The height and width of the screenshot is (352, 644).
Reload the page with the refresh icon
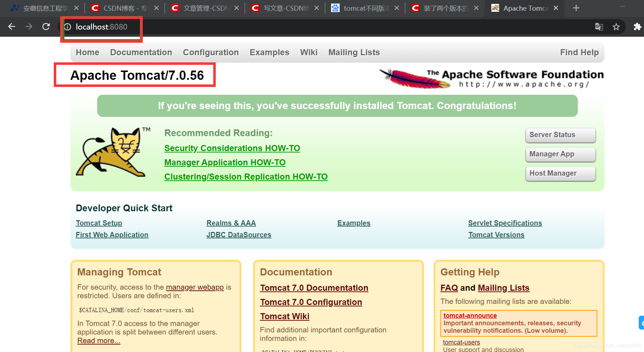pos(46,27)
